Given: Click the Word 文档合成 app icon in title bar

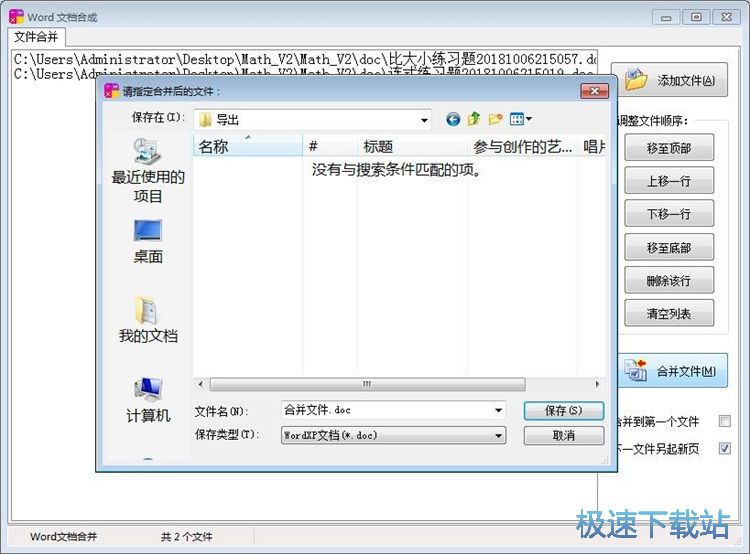Looking at the screenshot, I should click(x=16, y=17).
